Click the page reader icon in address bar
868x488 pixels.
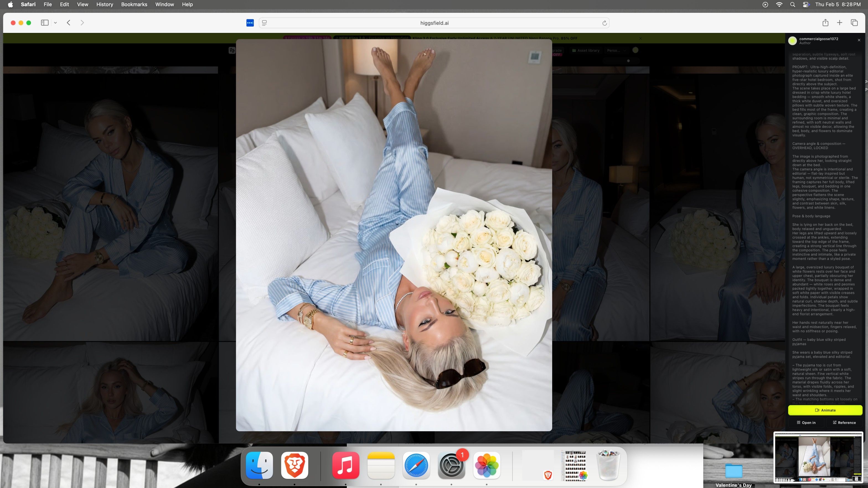point(265,23)
